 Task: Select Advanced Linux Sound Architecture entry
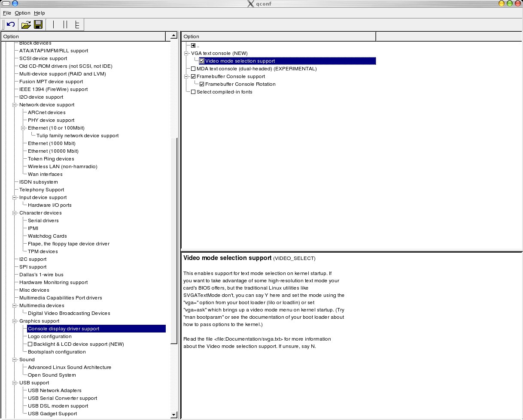[69, 367]
